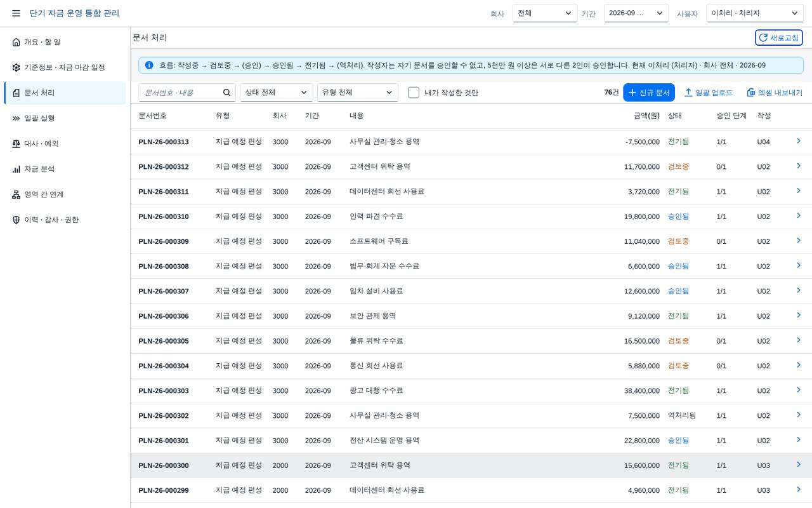The height and width of the screenshot is (508, 812).
Task: Click U04 author cell
Action: point(764,142)
